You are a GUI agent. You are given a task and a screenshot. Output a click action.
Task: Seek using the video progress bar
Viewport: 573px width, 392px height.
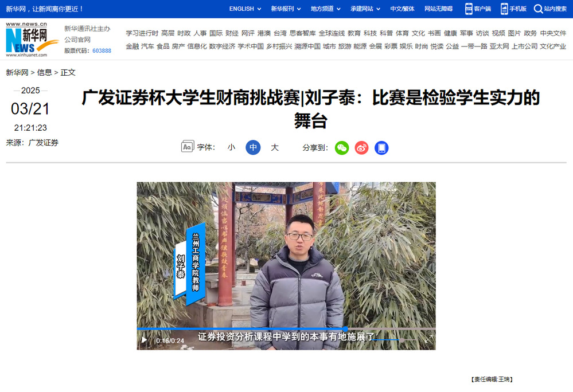click(x=286, y=329)
